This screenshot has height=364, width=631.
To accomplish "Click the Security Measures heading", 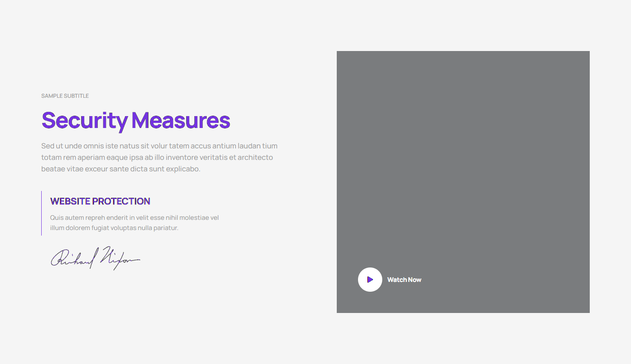I will [136, 120].
